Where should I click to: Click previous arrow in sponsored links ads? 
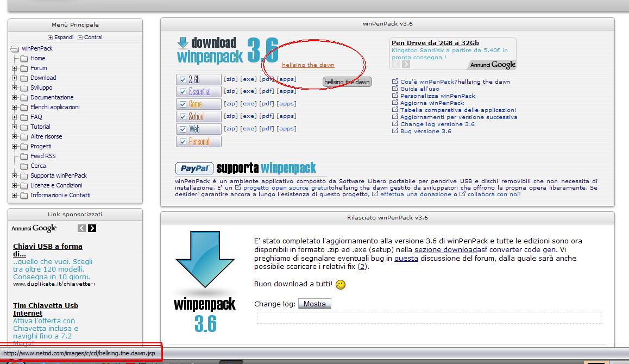[x=82, y=228]
